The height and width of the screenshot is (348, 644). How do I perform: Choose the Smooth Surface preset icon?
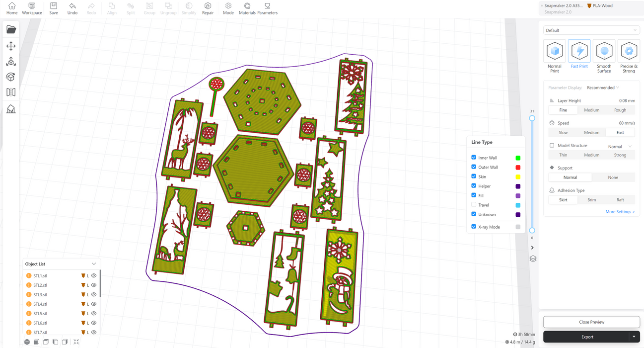click(604, 51)
